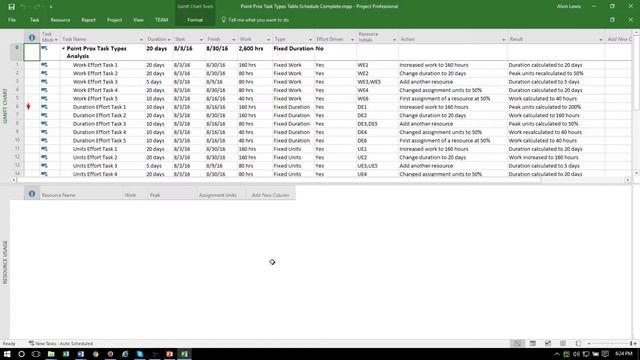Click the Redo button in quick access toolbar
The width and height of the screenshot is (640, 360).
pyautogui.click(x=37, y=7)
